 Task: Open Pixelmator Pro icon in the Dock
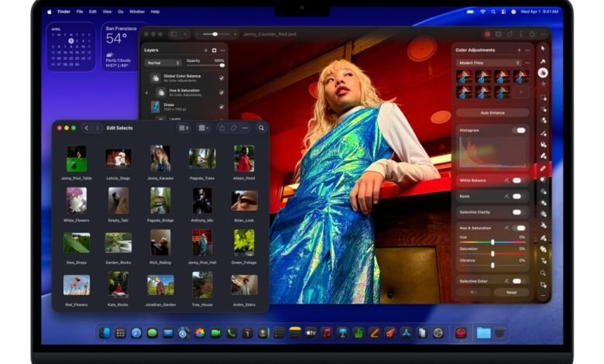pos(461,333)
